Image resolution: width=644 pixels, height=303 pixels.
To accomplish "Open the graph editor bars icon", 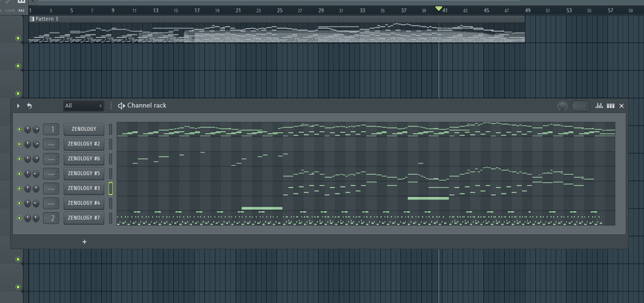I will (600, 106).
